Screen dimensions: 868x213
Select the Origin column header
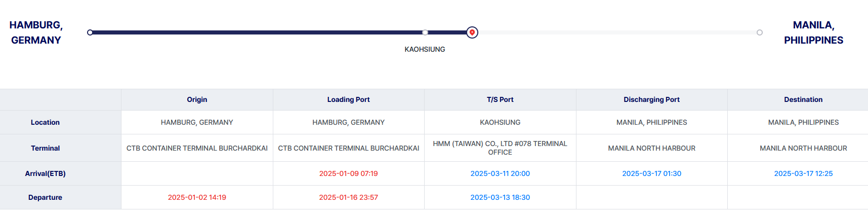click(x=197, y=99)
